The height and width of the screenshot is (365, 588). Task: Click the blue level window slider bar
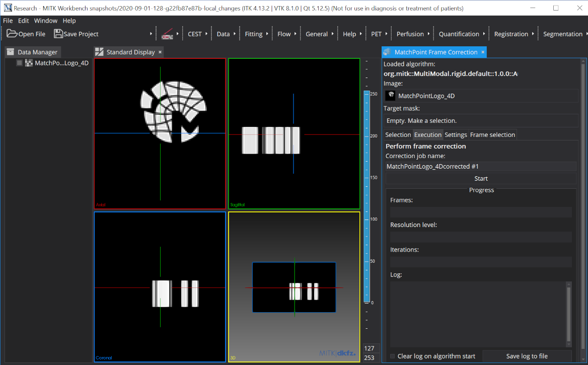[x=367, y=197]
